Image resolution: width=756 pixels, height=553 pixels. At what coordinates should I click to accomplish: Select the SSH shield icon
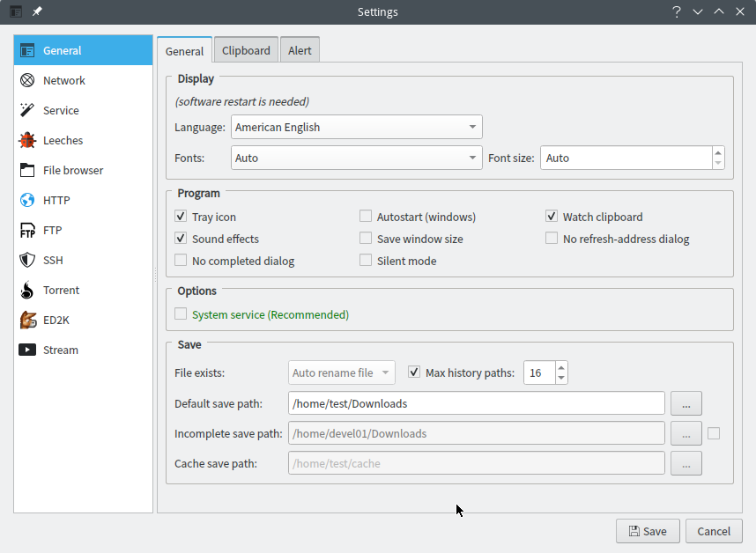click(x=27, y=260)
